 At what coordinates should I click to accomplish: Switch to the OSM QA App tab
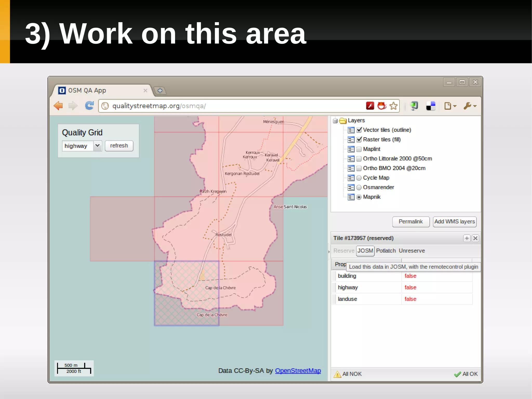[87, 90]
